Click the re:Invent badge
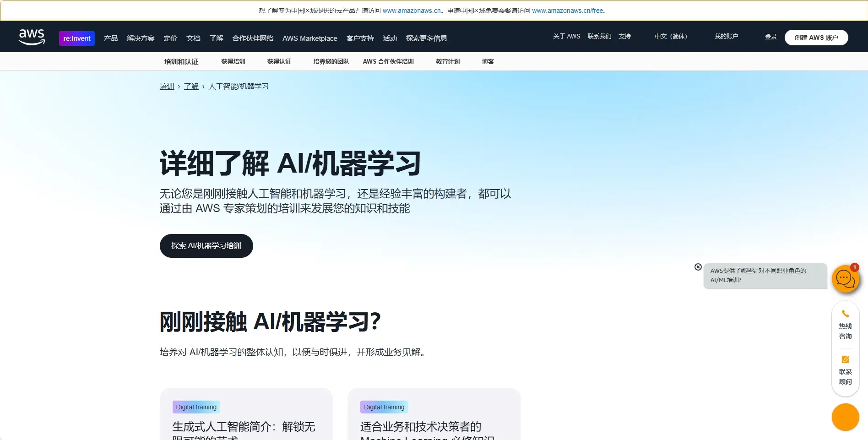 point(76,38)
